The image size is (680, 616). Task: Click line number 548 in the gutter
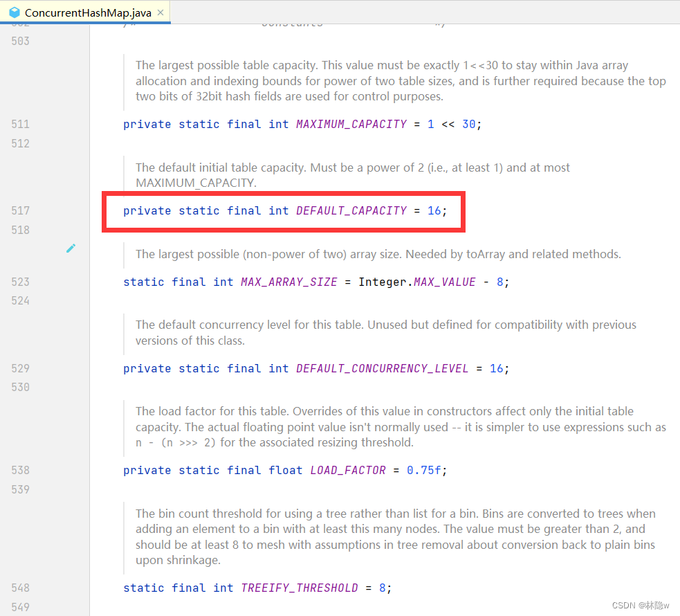pyautogui.click(x=20, y=587)
